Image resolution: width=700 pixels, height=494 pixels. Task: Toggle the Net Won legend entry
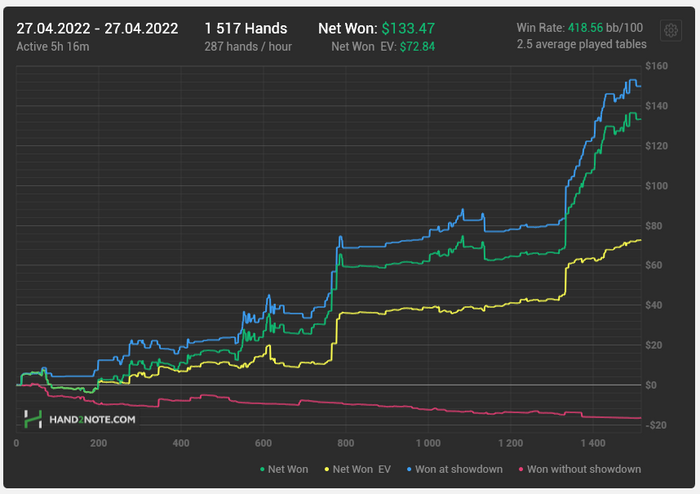pos(284,469)
